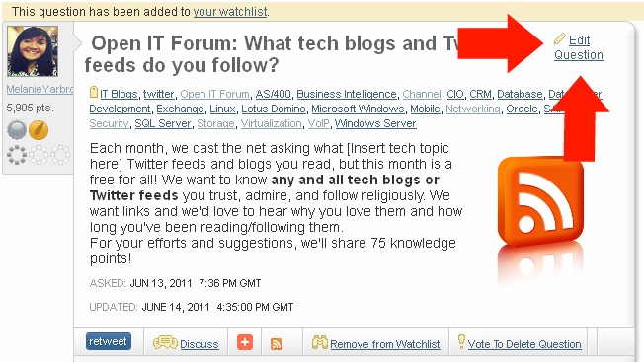Click the orange plus share icon
This screenshot has width=644, height=362.
[245, 342]
